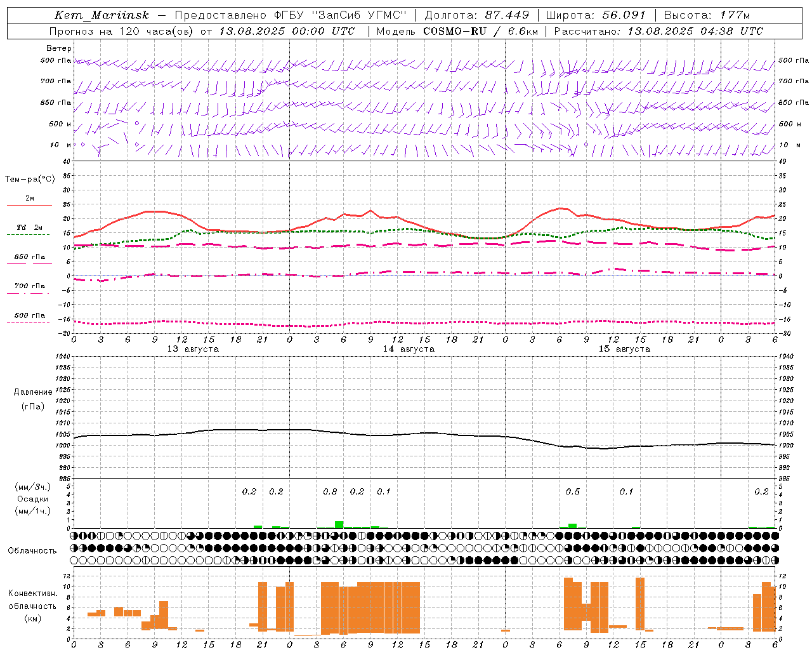Click the left 10 м wind level label
The height and width of the screenshot is (650, 812).
pos(61,145)
